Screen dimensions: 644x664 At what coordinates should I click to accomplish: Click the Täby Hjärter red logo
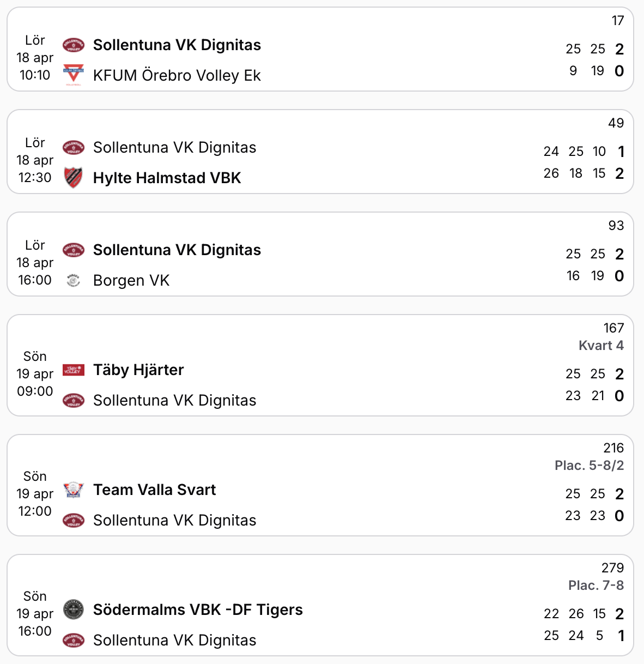coord(74,370)
